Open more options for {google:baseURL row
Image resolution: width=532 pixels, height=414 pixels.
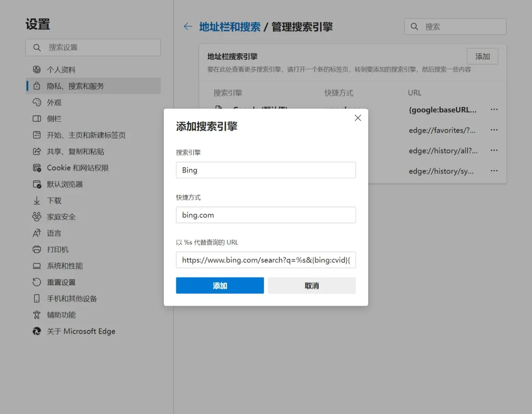click(x=494, y=110)
